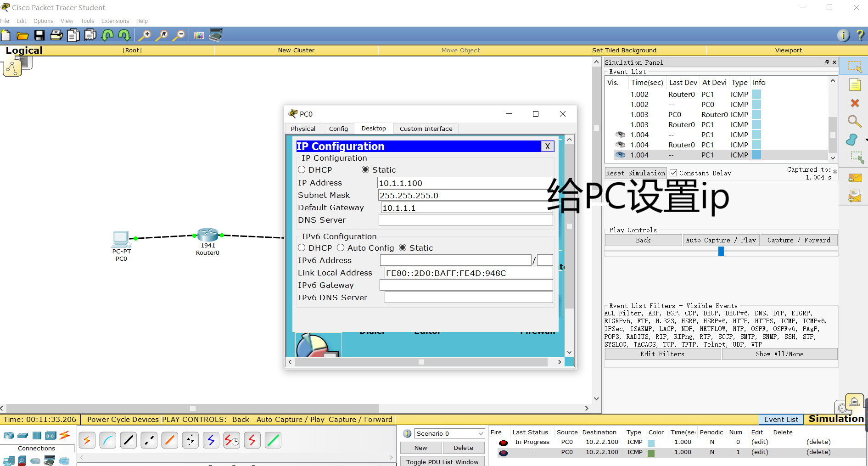Choose the green octal cable
Screen dimensions: 868x466
click(273, 440)
